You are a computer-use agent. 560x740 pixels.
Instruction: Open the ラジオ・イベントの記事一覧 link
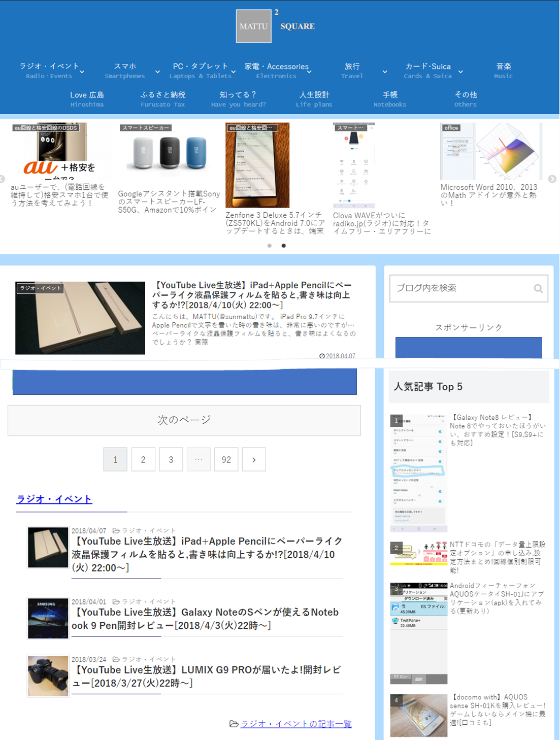click(296, 724)
